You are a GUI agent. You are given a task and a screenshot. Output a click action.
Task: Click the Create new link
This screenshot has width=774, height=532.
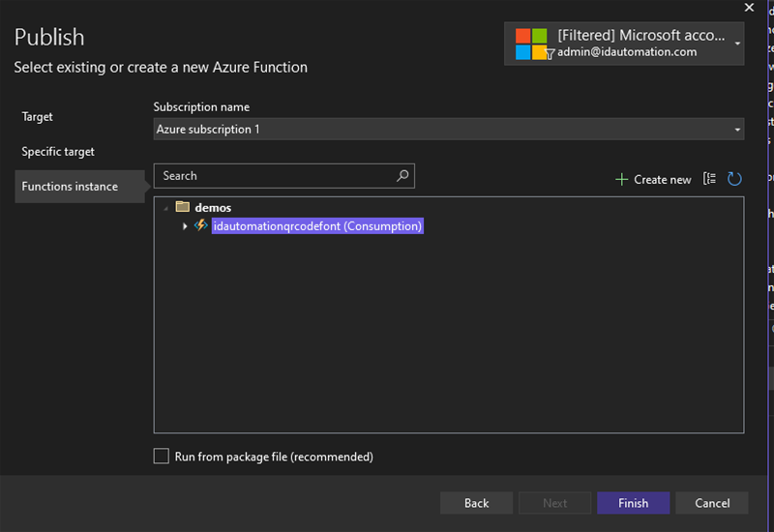click(x=663, y=180)
